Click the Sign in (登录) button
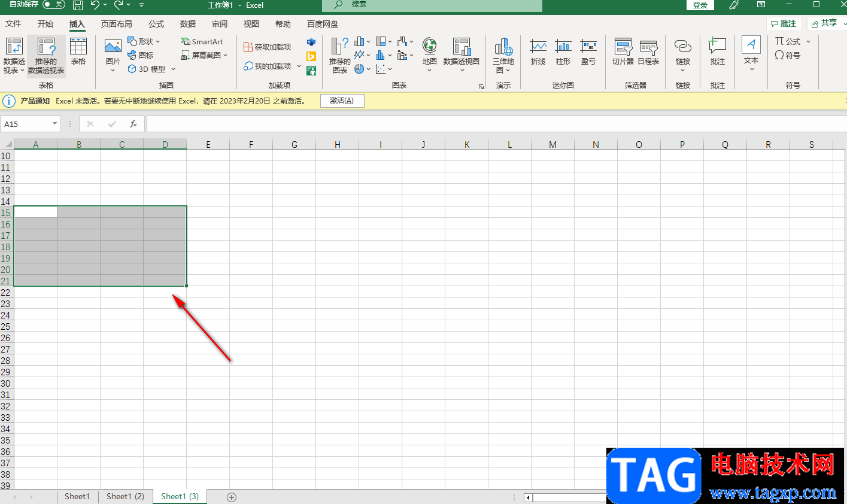The image size is (847, 504). (700, 5)
